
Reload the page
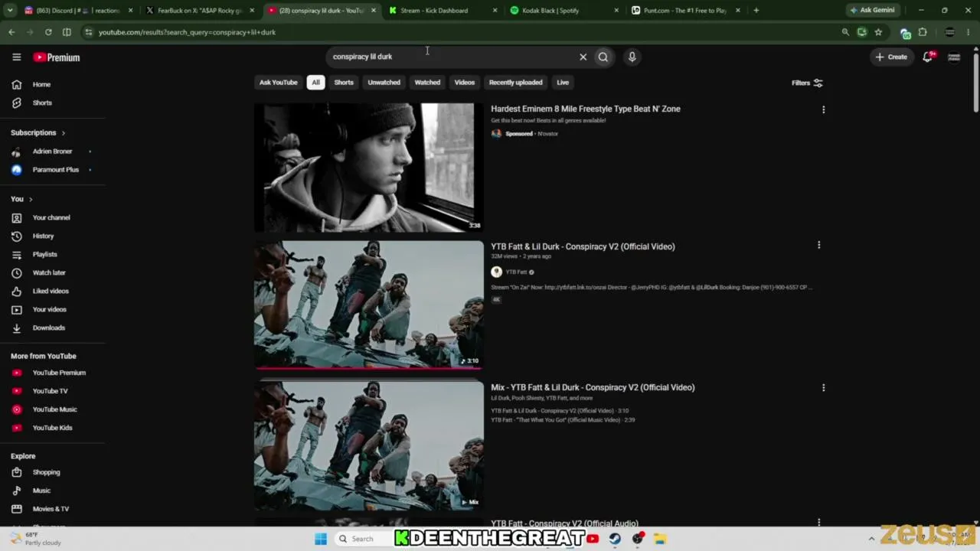(x=48, y=32)
